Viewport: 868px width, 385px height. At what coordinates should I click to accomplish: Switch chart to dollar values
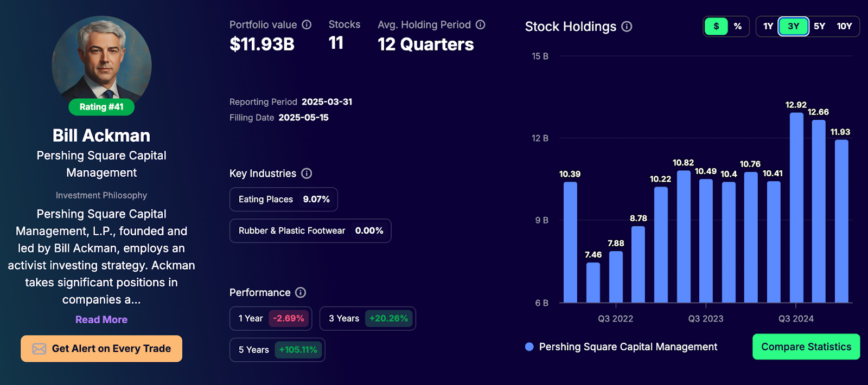(x=716, y=26)
